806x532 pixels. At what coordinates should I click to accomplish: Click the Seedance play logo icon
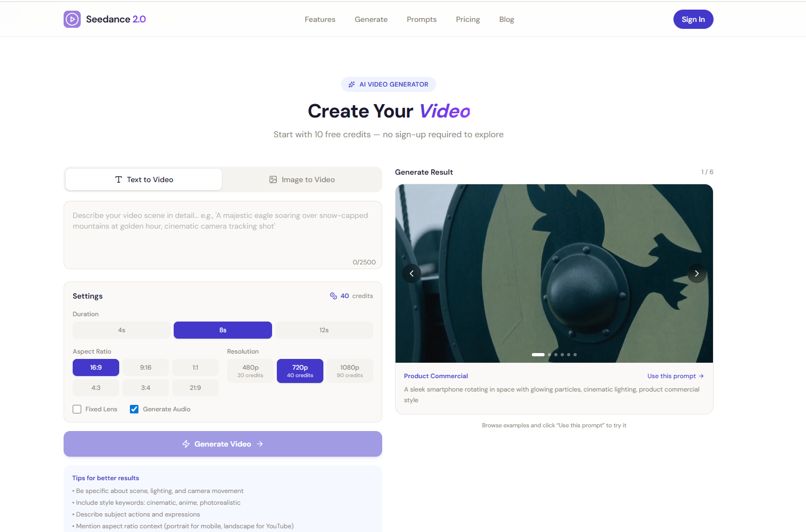click(x=72, y=19)
